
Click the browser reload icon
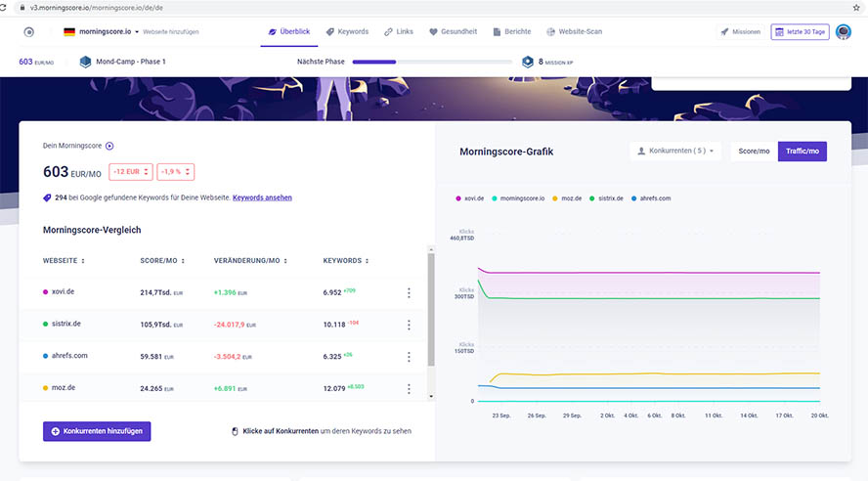point(3,8)
